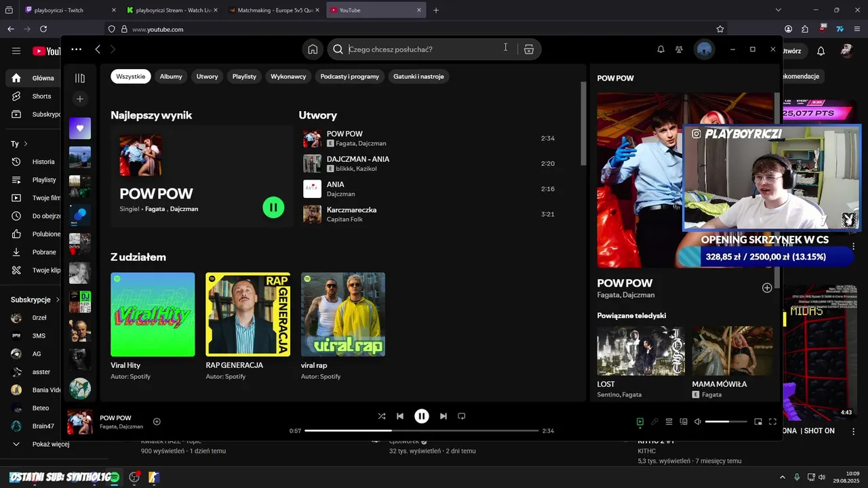Play DAJCZMAN - ANIA track row
868x488 pixels.
click(x=429, y=163)
